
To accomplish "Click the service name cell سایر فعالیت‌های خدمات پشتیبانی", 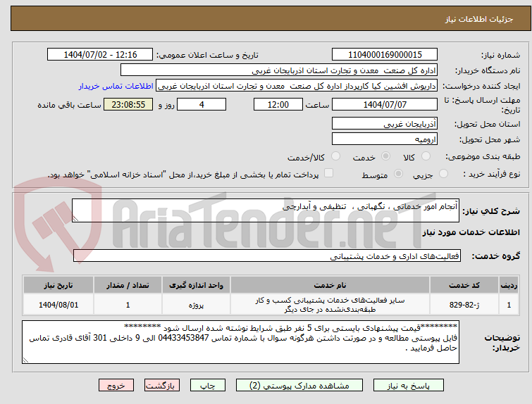I will click(330, 305).
